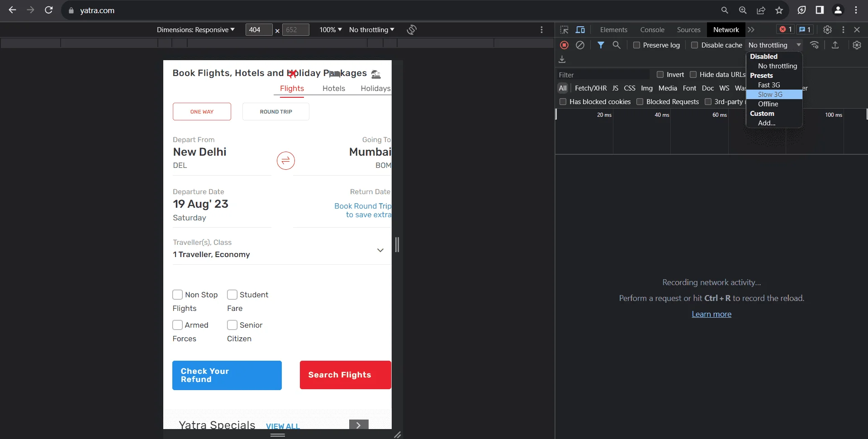This screenshot has width=868, height=439.
Task: Click the viewport width input field
Action: [259, 30]
